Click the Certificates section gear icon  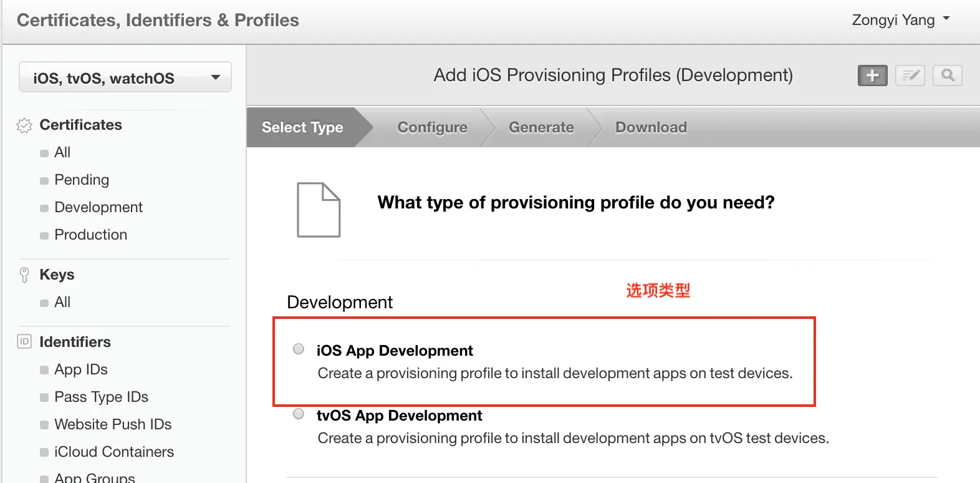pos(24,125)
